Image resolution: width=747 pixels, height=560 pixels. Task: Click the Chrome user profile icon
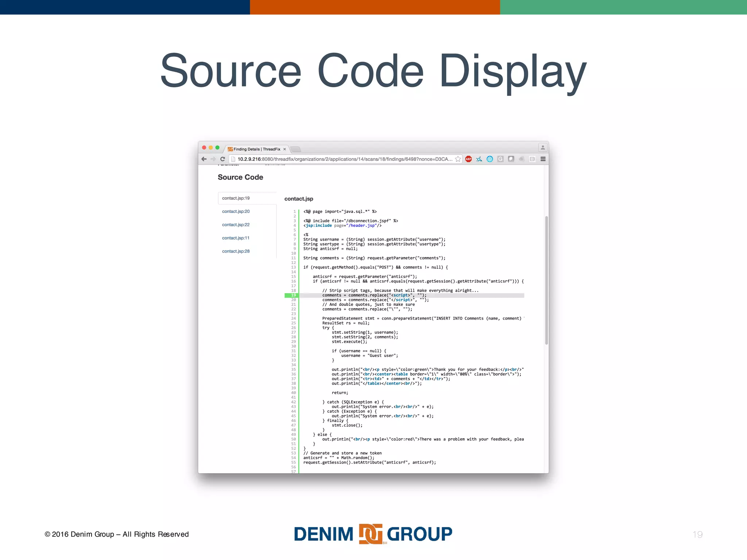543,147
